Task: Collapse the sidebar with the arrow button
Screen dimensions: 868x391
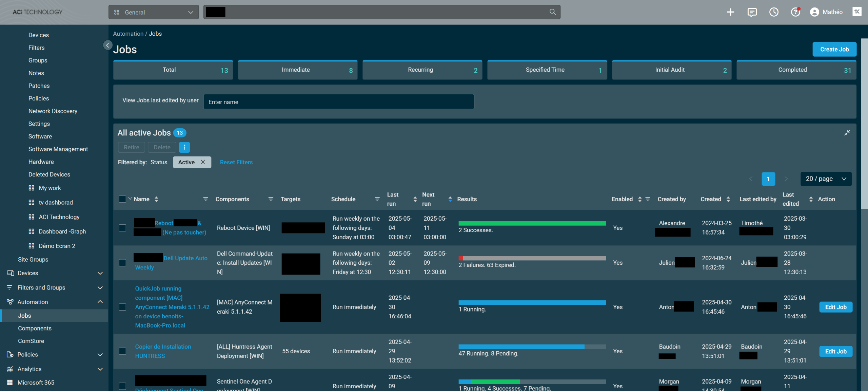Action: (x=107, y=45)
